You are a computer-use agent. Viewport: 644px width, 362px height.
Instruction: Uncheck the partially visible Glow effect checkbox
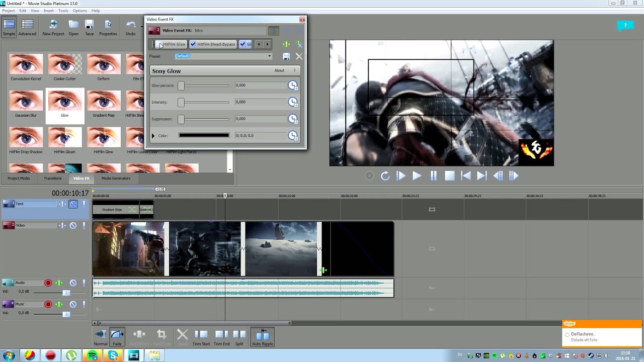[x=243, y=44]
